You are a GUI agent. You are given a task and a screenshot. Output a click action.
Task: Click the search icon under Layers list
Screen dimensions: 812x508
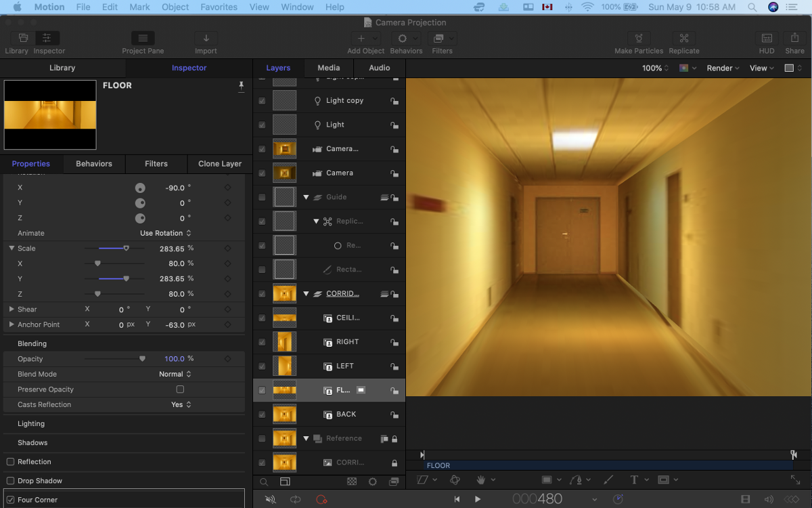click(x=264, y=482)
